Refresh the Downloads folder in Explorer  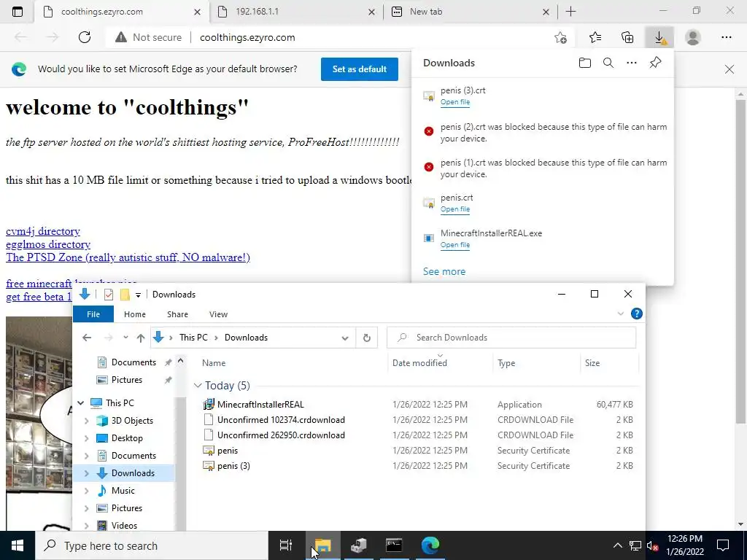click(366, 338)
